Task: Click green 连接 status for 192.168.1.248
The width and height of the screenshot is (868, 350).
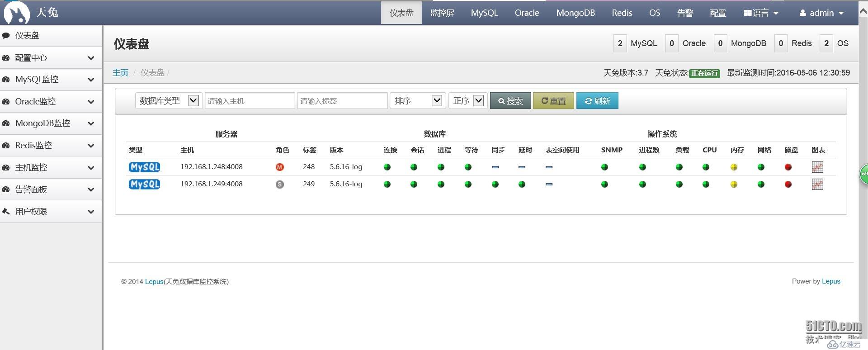Action: click(387, 167)
